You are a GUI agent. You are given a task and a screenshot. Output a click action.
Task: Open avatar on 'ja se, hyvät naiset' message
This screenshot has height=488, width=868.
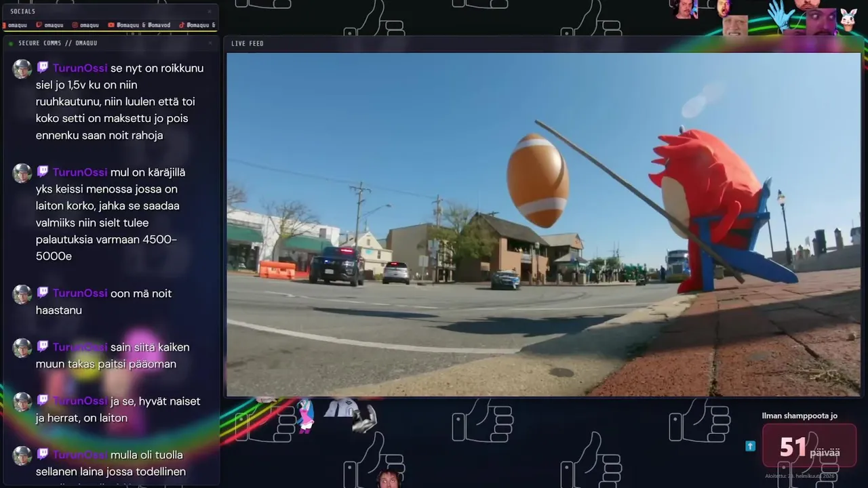(22, 402)
